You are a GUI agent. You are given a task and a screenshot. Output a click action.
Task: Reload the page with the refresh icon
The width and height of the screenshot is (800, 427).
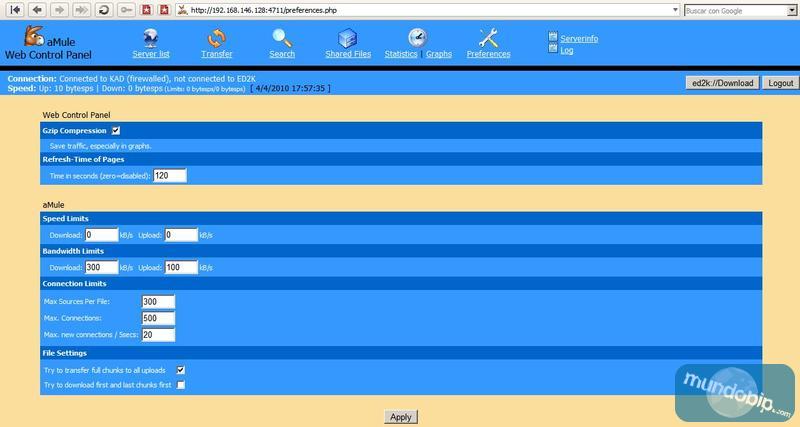point(104,10)
